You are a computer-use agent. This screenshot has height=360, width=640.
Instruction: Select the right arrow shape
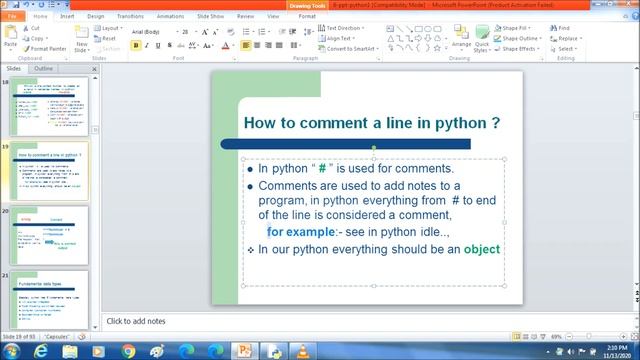pyautogui.click(x=418, y=38)
